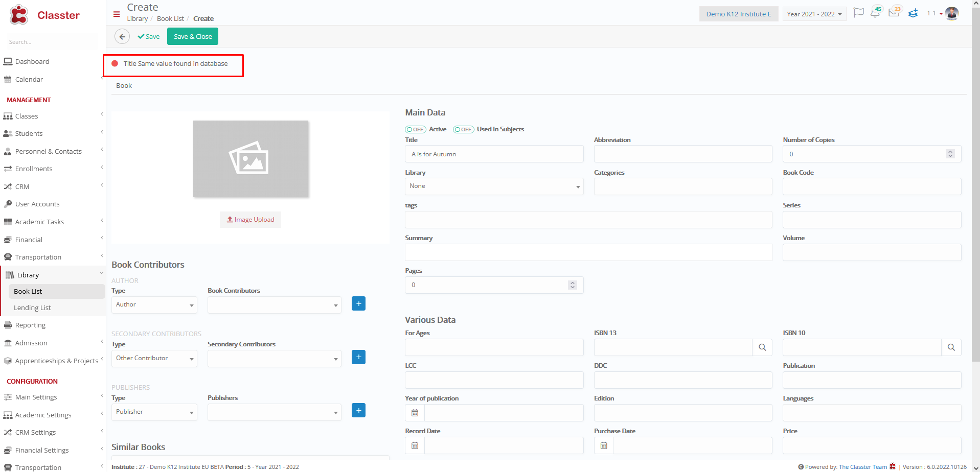Open the Book Contributors dropdown

[x=275, y=305]
